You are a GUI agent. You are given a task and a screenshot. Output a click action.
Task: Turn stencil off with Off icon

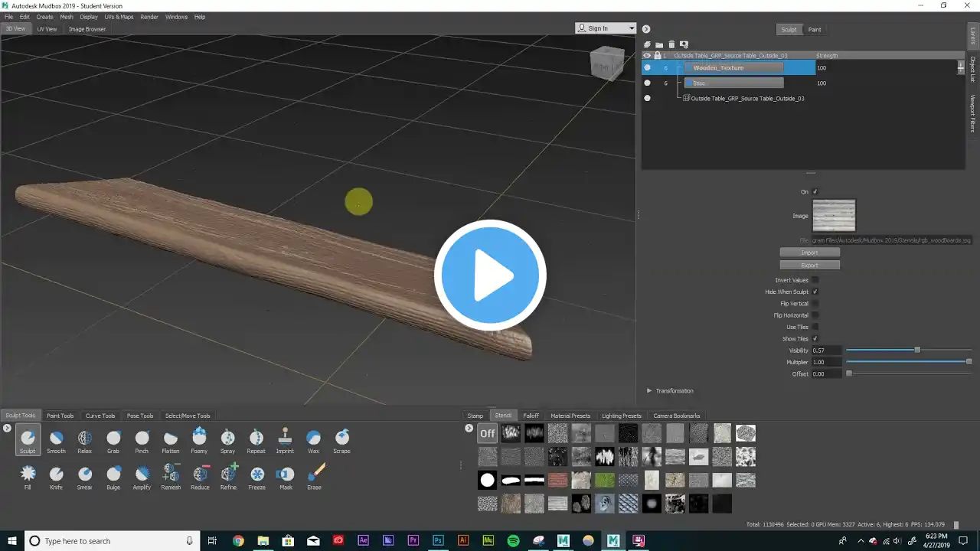click(x=488, y=433)
